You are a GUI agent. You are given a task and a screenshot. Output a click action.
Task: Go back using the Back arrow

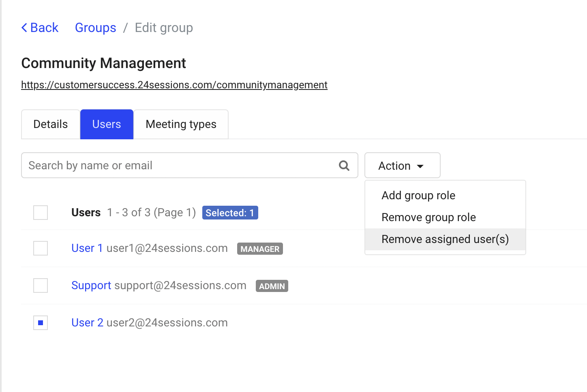(x=40, y=28)
